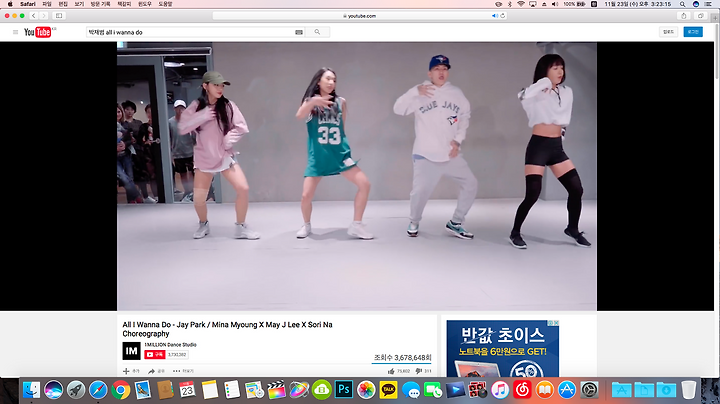The image size is (720, 404).
Task: Open App Store from the Dock
Action: (x=567, y=390)
